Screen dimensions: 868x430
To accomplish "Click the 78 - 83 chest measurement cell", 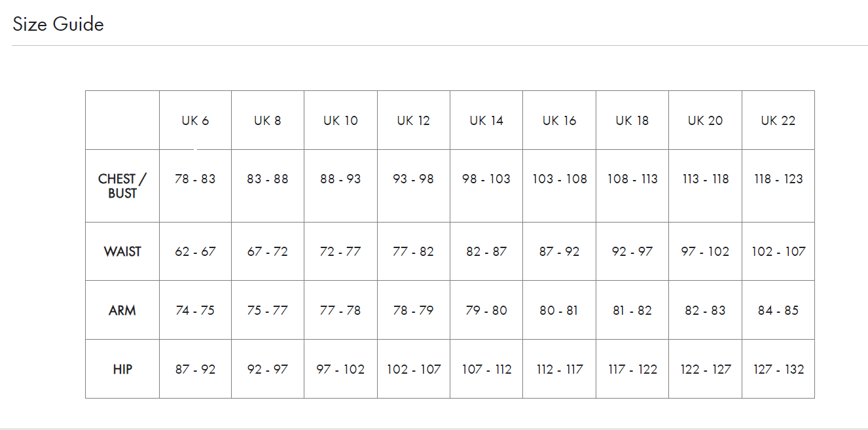I will click(195, 179).
